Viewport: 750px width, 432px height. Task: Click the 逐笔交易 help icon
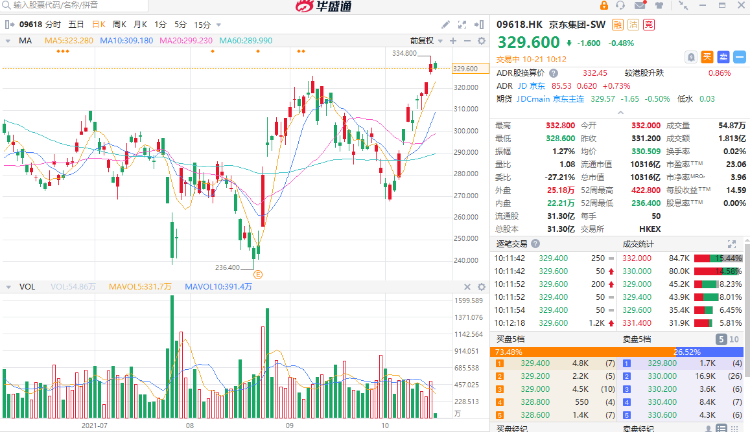click(535, 244)
